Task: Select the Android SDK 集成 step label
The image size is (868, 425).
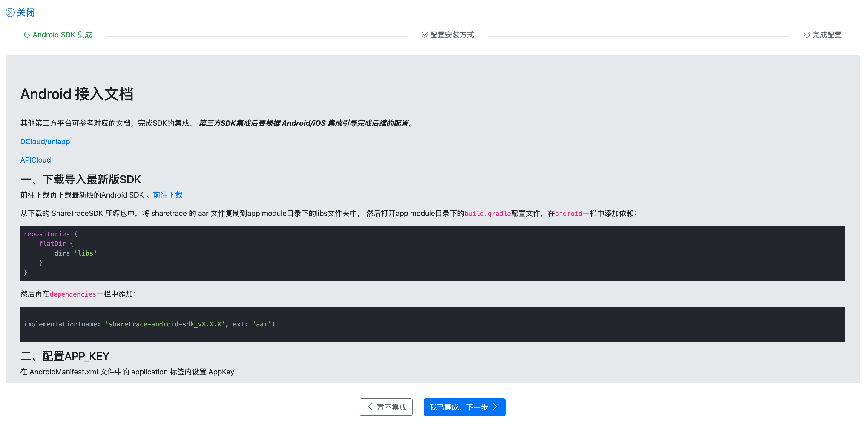Action: [62, 35]
